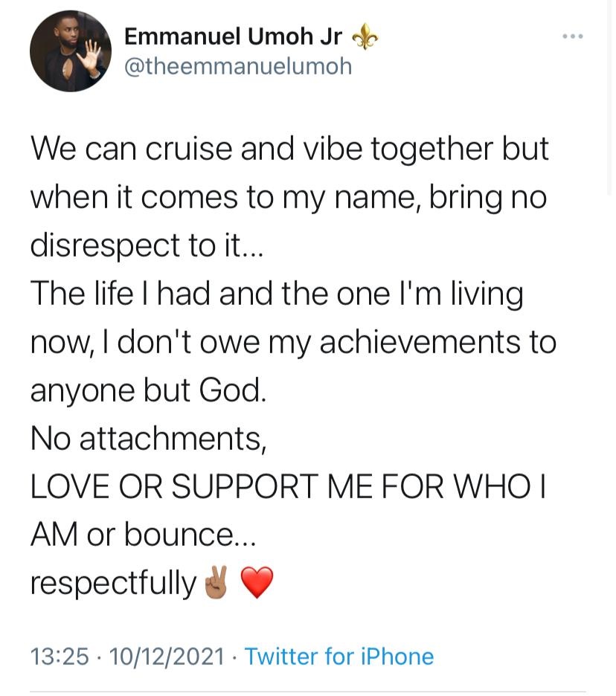Open the three-dot more options menu
This screenshot has height=696, width=616.
573,36
